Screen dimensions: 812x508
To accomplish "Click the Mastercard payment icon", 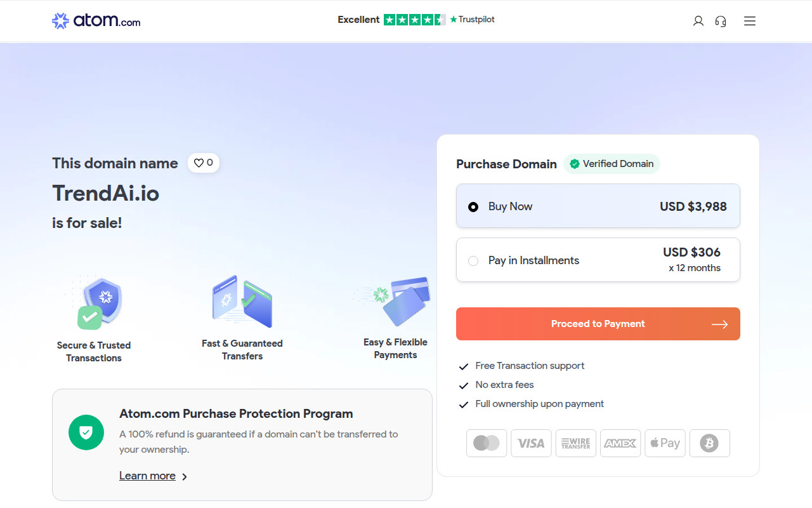I will pyautogui.click(x=487, y=443).
